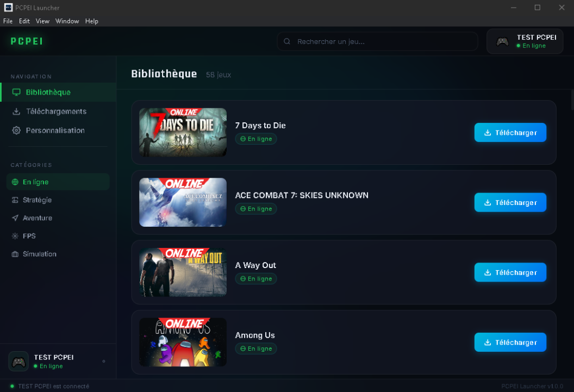
Task: Click the Bibliothèque monitor icon in navigation
Action: point(16,92)
